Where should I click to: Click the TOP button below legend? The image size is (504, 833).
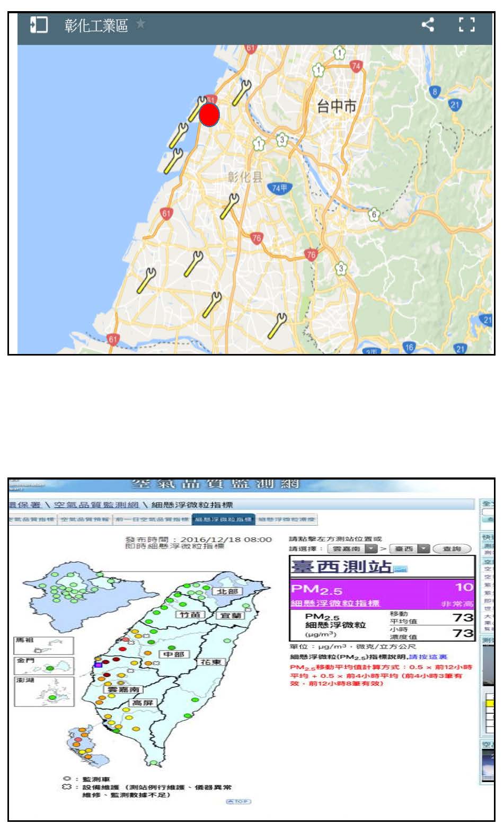click(238, 801)
